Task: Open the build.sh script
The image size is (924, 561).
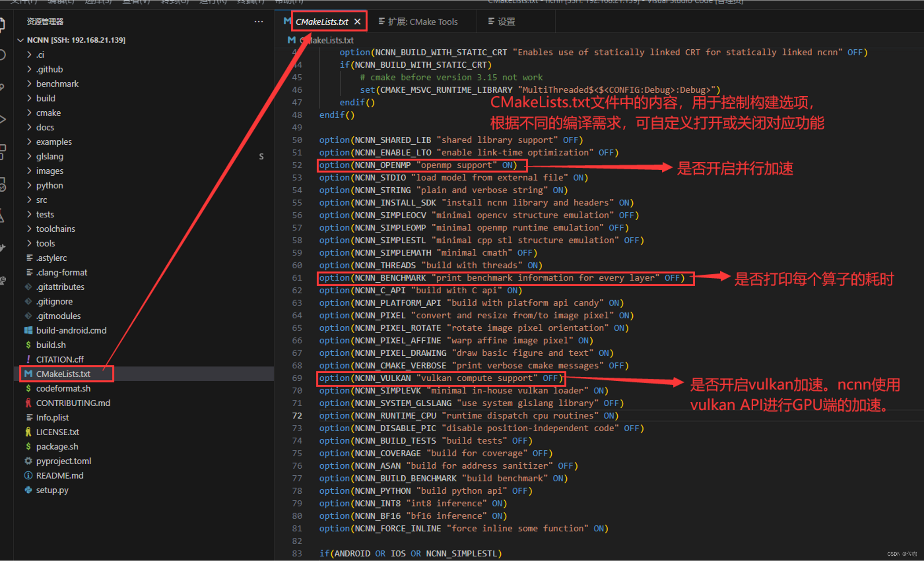Action: 51,345
